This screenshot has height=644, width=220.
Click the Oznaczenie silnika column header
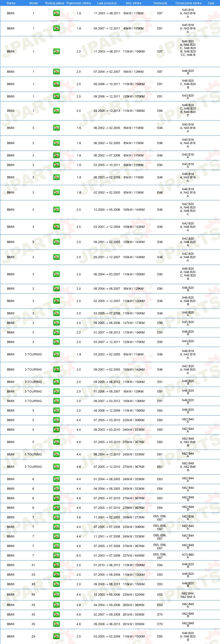[x=188, y=3]
